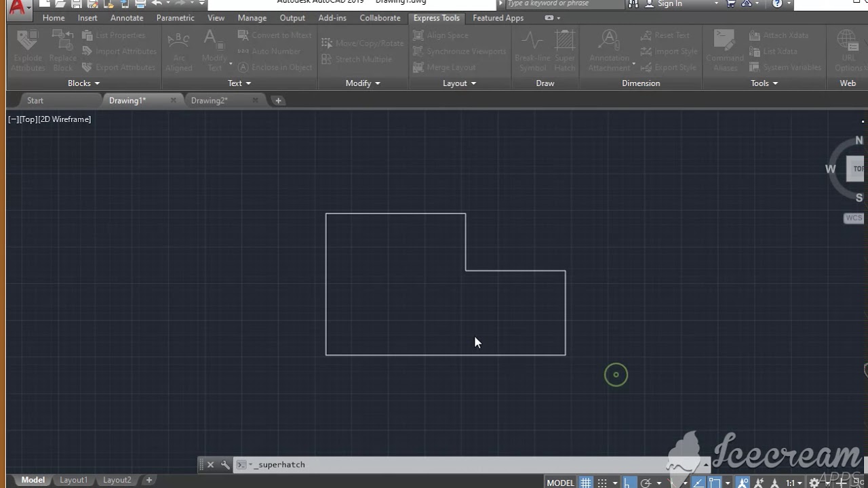
Task: Switch to the Annotate ribbon tab
Action: pos(127,18)
